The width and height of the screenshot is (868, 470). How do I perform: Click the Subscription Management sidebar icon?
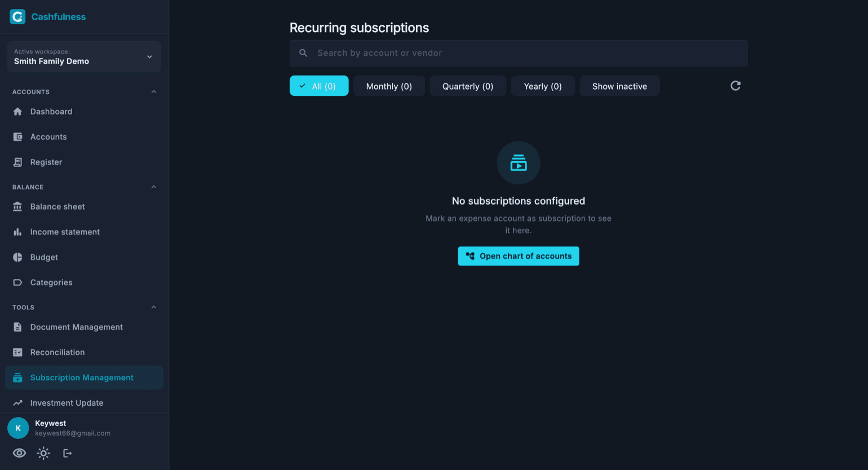click(x=17, y=378)
